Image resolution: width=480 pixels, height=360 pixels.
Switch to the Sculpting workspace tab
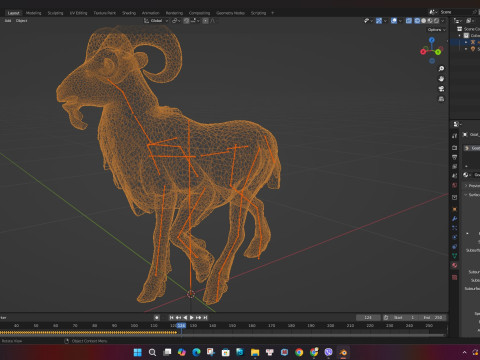tap(55, 13)
